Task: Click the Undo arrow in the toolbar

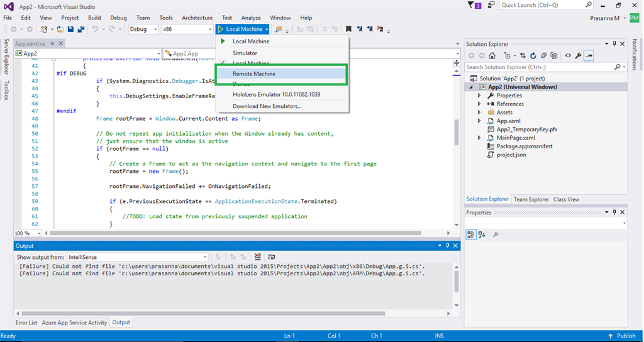Action: pos(96,30)
